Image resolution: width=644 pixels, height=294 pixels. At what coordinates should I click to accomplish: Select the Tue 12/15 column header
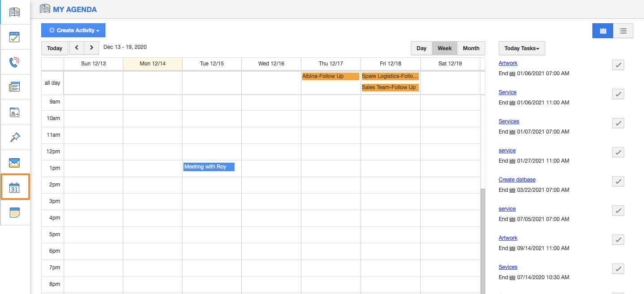point(212,64)
